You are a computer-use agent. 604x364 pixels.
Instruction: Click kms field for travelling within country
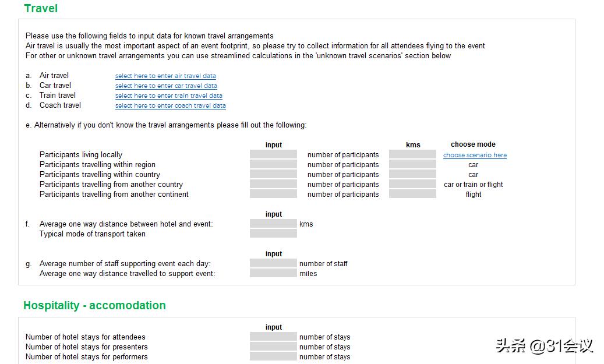[x=412, y=174]
